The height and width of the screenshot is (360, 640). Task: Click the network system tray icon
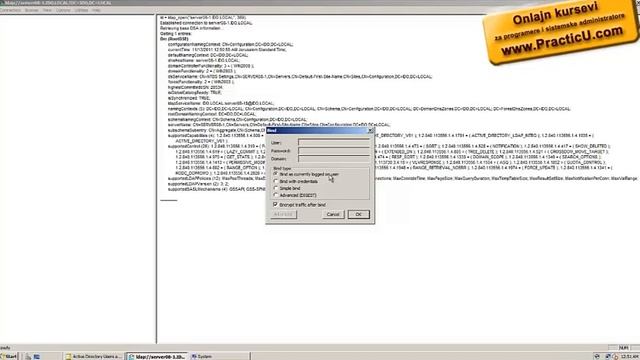(608, 356)
